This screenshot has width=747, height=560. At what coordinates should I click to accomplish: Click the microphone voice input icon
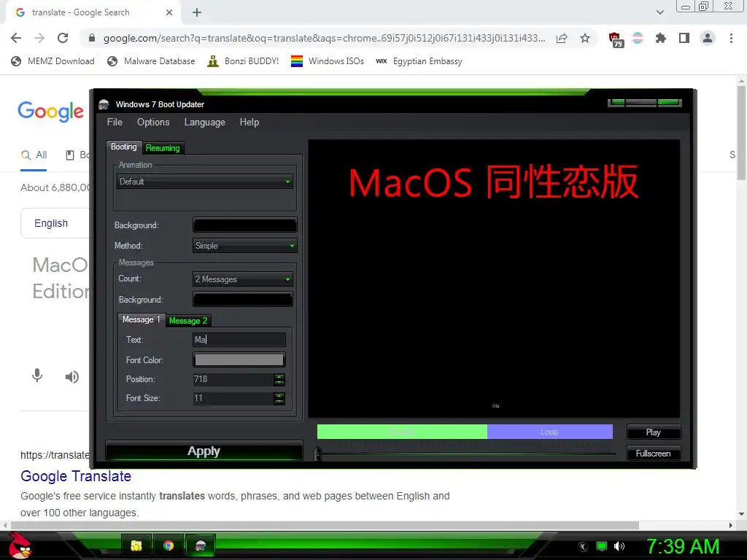coord(37,376)
